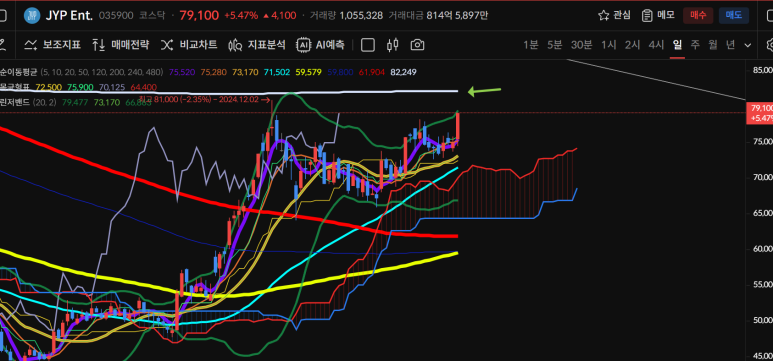Click current price 79,100 in header
This screenshot has height=361, width=773.
click(199, 15)
